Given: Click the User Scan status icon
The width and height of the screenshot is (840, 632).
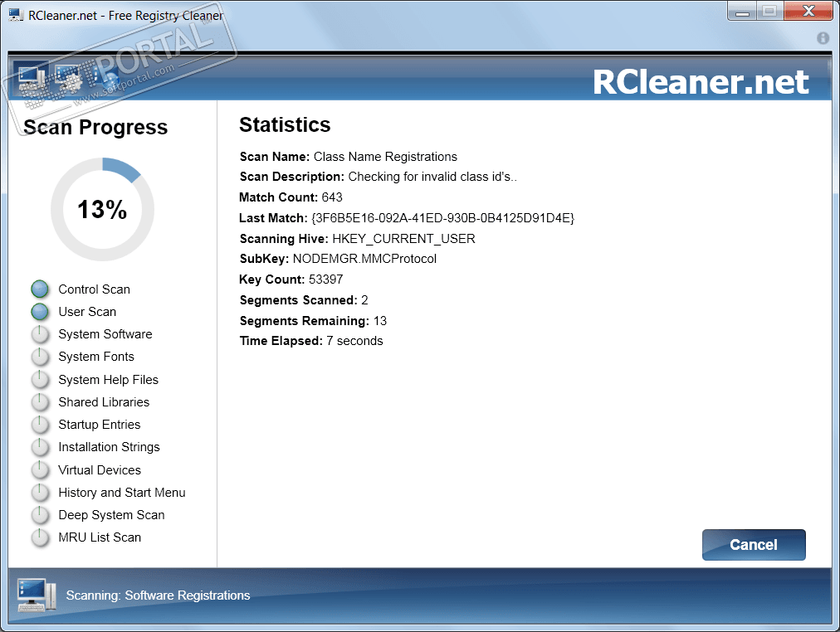Looking at the screenshot, I should [x=40, y=312].
